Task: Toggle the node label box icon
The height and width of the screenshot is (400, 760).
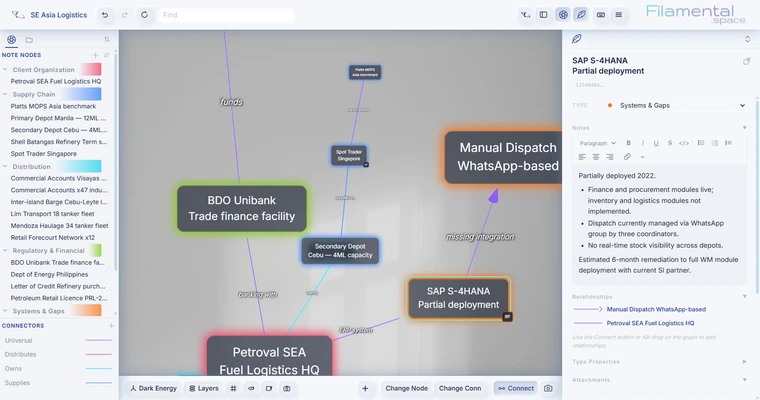Action: pyautogui.click(x=269, y=388)
